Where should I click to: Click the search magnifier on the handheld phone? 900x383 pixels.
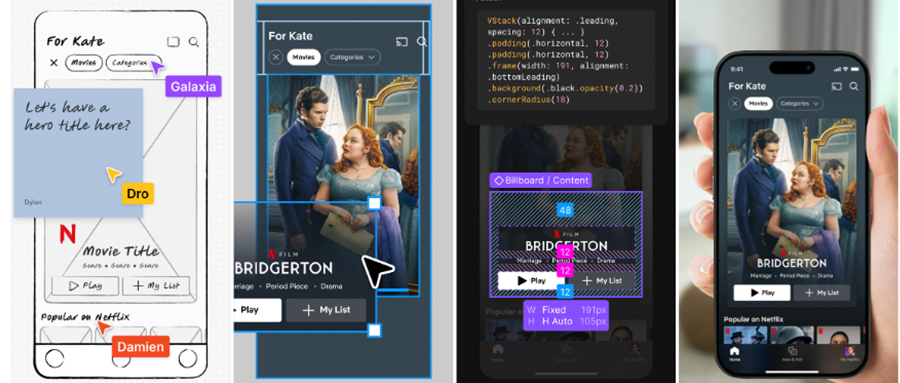pos(854,86)
